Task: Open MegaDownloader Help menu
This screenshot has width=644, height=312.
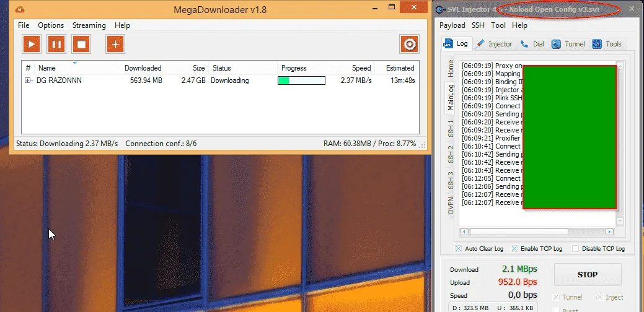Action: 122,25
